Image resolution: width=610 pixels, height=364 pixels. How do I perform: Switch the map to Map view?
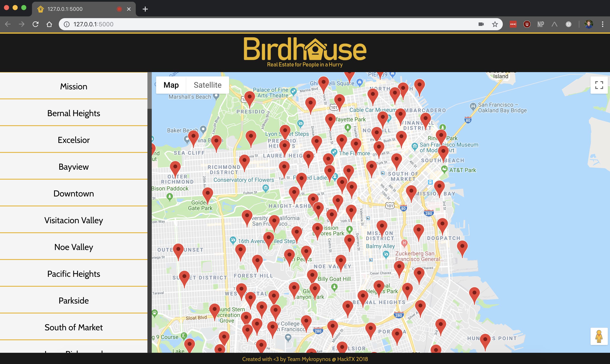(171, 85)
